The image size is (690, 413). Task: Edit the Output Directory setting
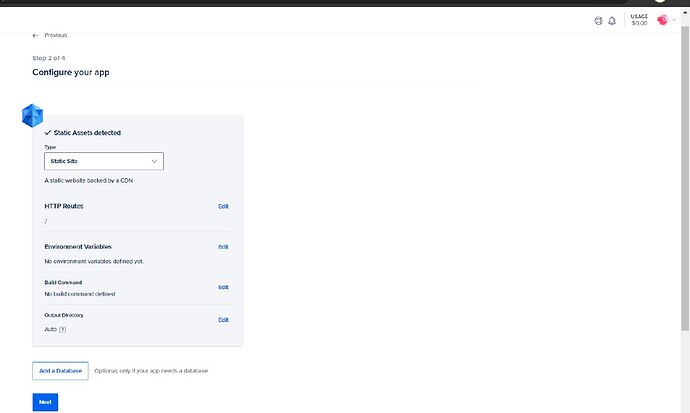[x=223, y=320]
